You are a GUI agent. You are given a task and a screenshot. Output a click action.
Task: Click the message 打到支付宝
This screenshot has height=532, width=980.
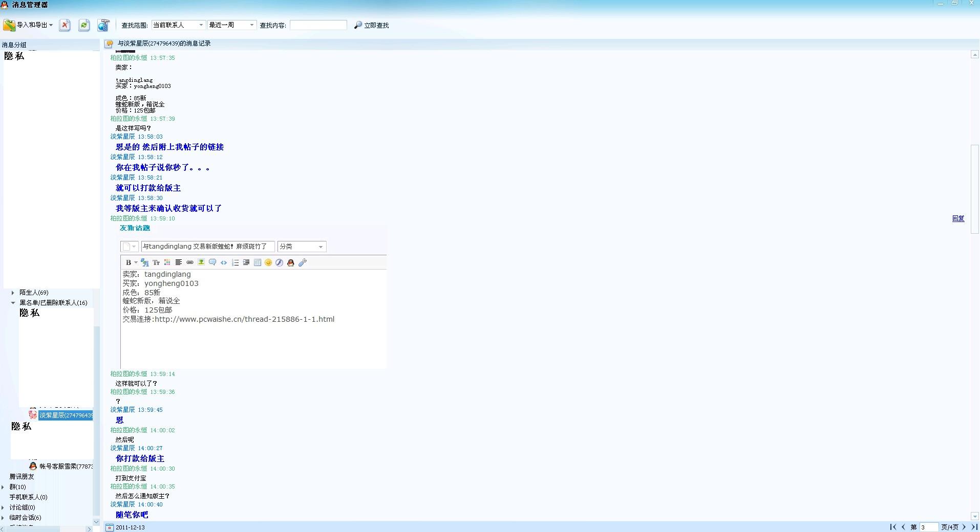[131, 478]
